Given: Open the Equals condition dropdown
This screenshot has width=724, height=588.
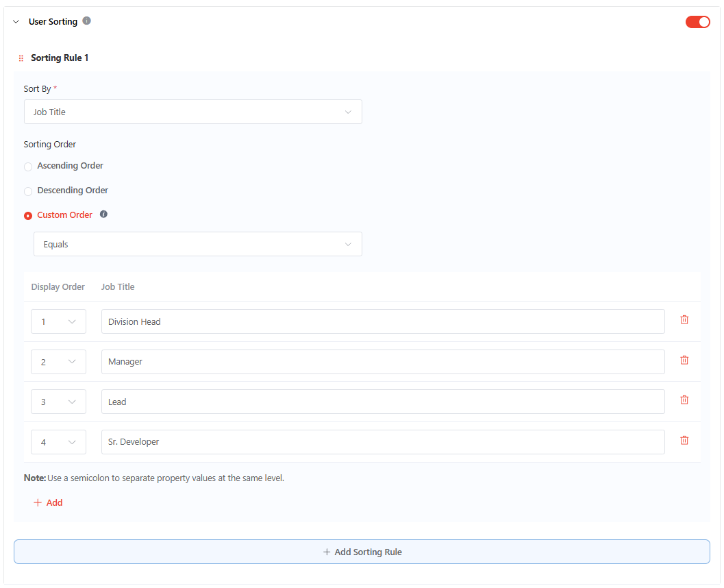Looking at the screenshot, I should pyautogui.click(x=198, y=243).
